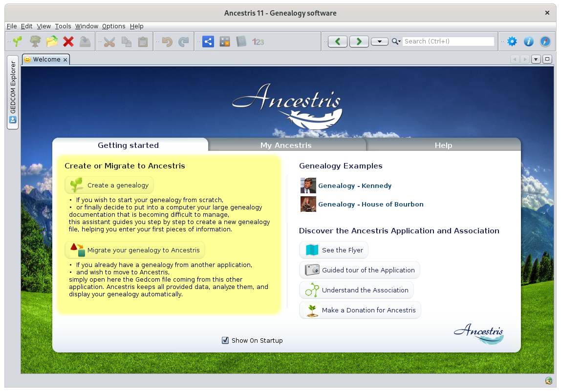Open the search options magnifier dropdown

(396, 41)
